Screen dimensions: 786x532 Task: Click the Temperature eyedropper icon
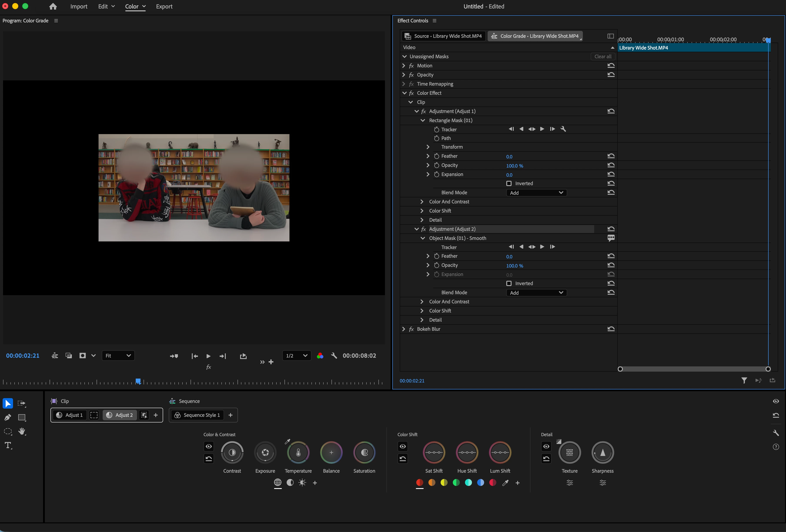(x=288, y=442)
